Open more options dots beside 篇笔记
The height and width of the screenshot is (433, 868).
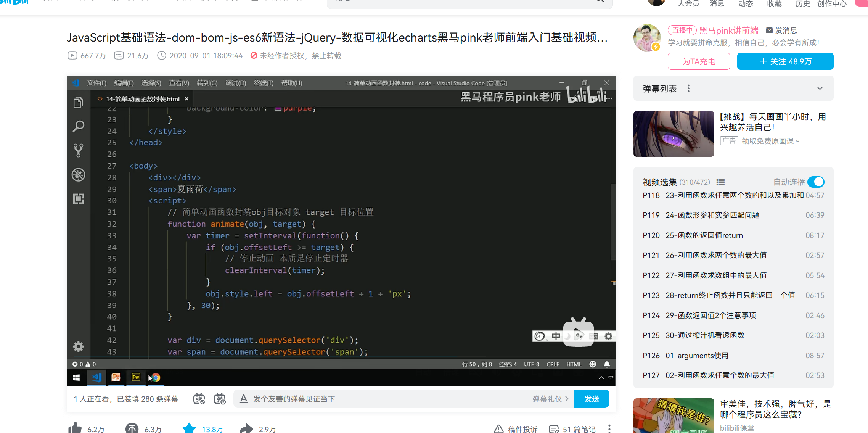[x=609, y=428]
